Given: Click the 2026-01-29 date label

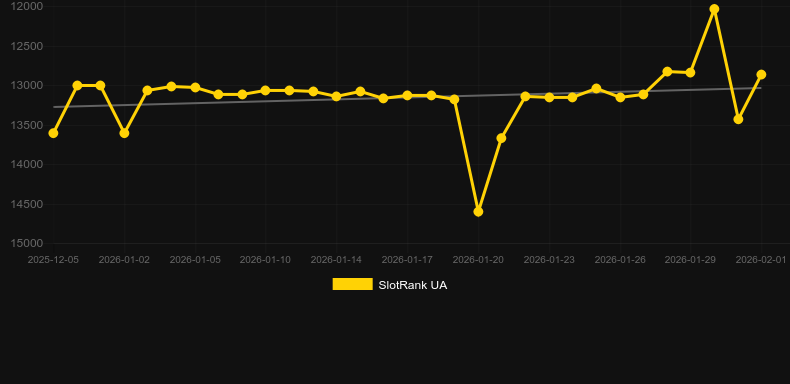Looking at the screenshot, I should (690, 260).
